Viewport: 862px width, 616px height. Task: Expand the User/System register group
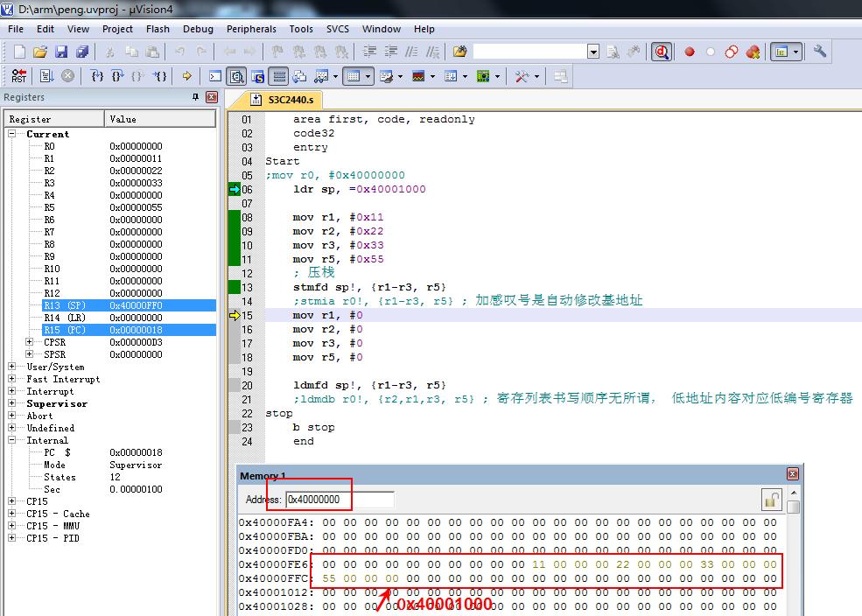click(12, 367)
